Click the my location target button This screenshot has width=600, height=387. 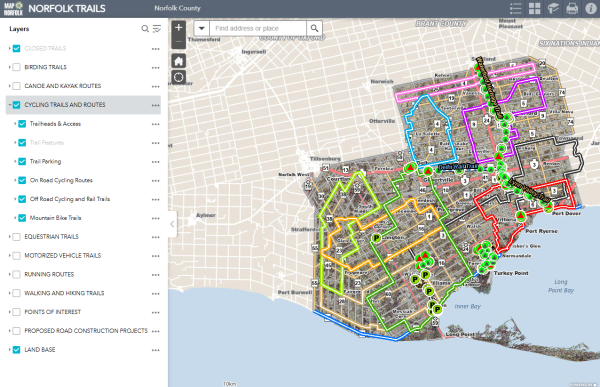click(x=178, y=77)
